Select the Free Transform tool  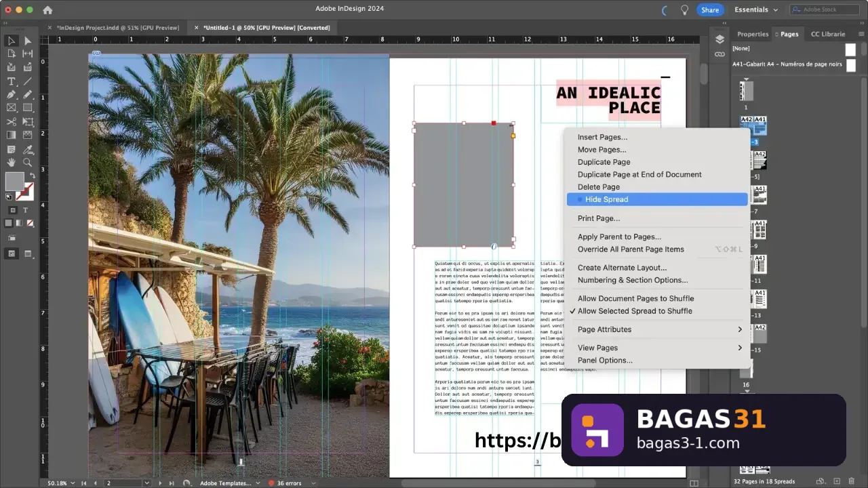click(28, 122)
